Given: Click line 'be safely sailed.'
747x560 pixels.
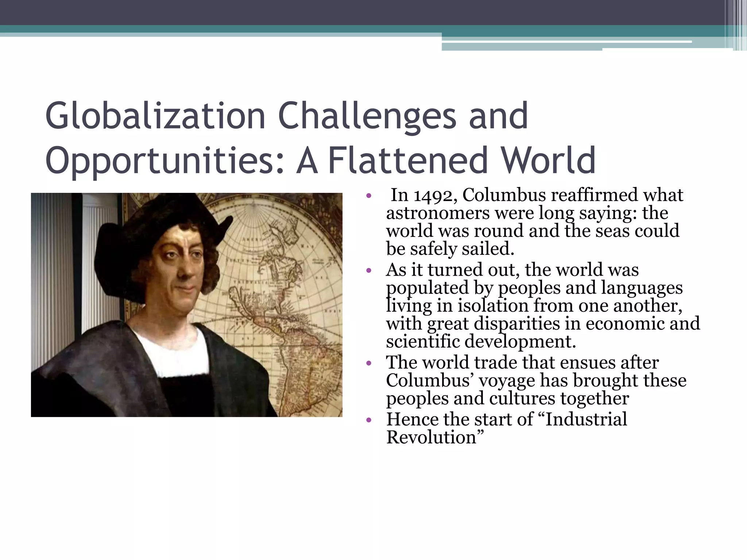Looking at the screenshot, I should 450,249.
